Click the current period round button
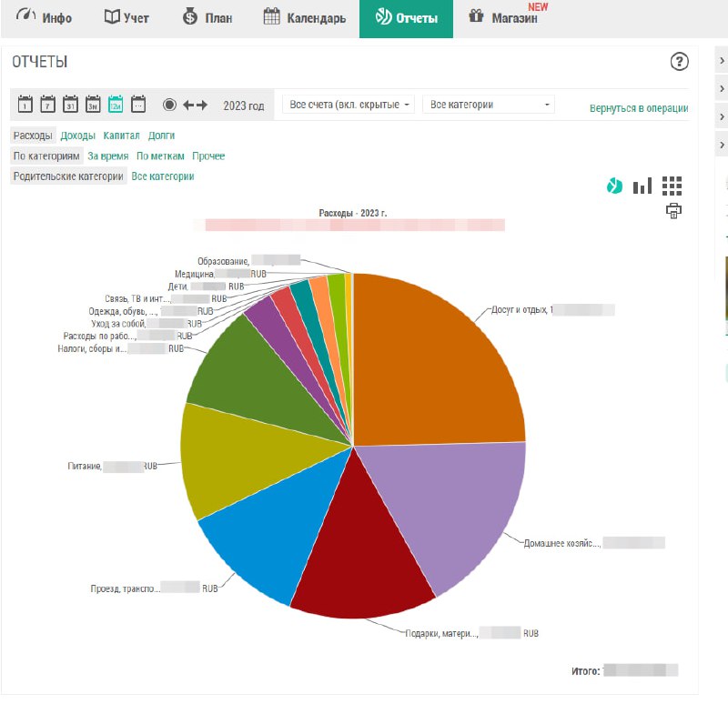Viewport: 728px width, 714px height. click(169, 105)
